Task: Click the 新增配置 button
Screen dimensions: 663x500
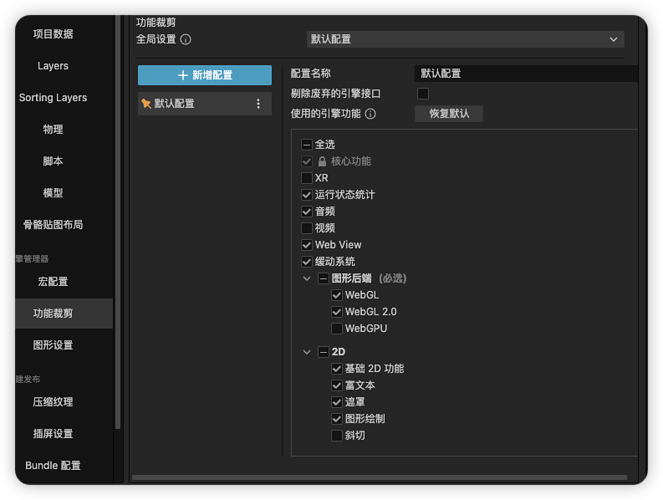Action: (x=205, y=75)
